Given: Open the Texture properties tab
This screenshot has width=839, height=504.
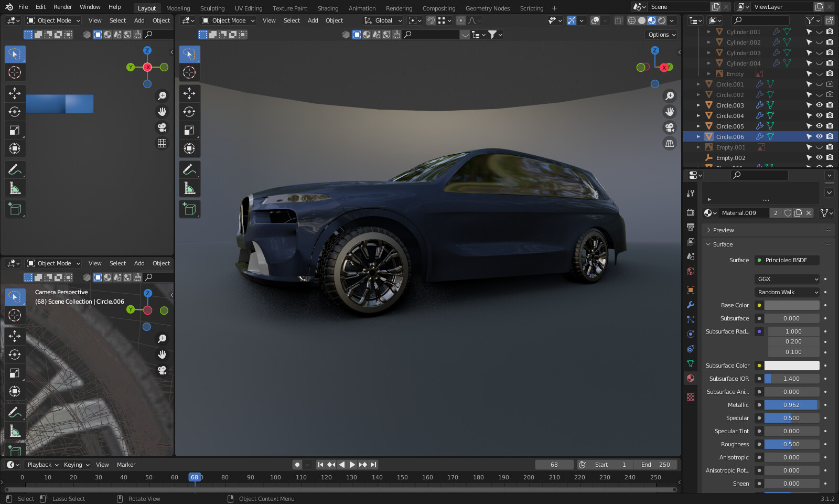Looking at the screenshot, I should 691,397.
